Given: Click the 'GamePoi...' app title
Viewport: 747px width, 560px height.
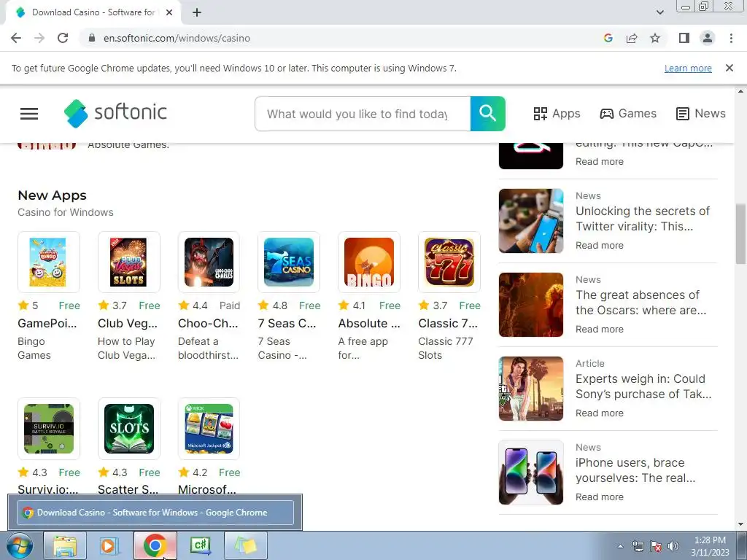Looking at the screenshot, I should (47, 323).
